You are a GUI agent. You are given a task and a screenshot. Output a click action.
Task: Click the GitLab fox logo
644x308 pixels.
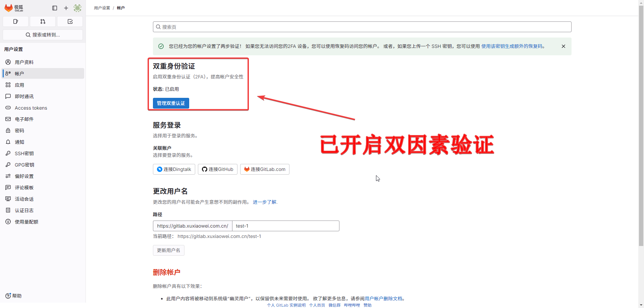tap(9, 8)
